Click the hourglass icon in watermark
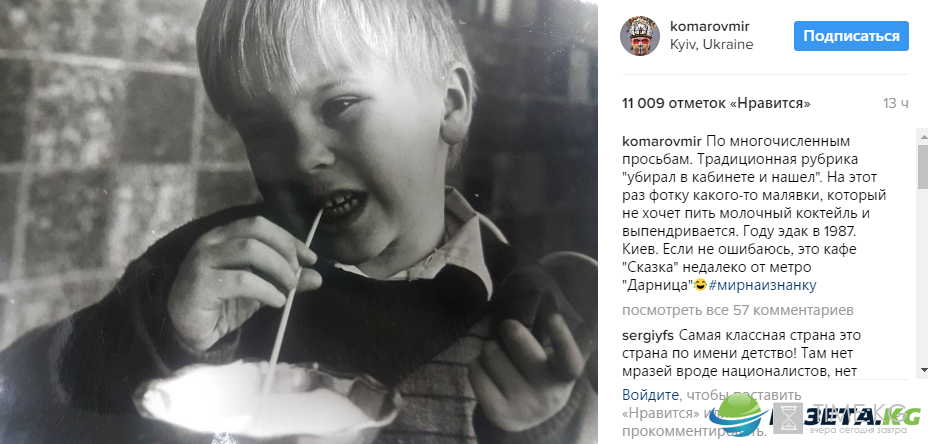Image resolution: width=928 pixels, height=444 pixels. [x=788, y=418]
